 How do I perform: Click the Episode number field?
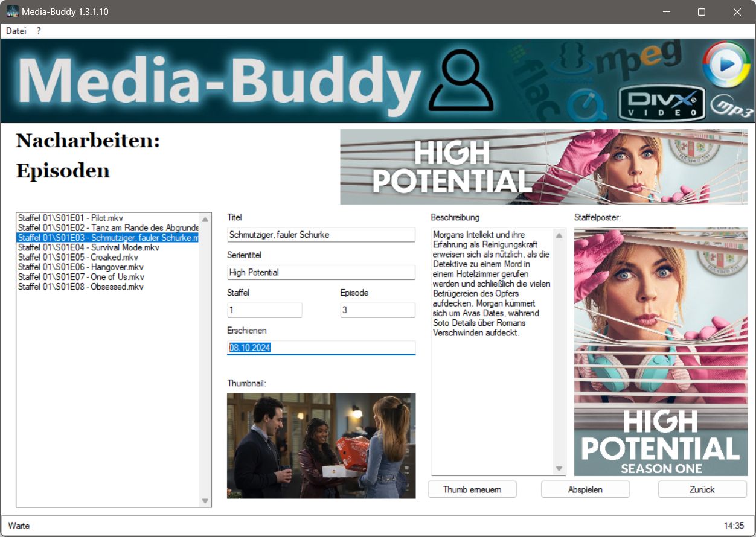[x=378, y=310]
